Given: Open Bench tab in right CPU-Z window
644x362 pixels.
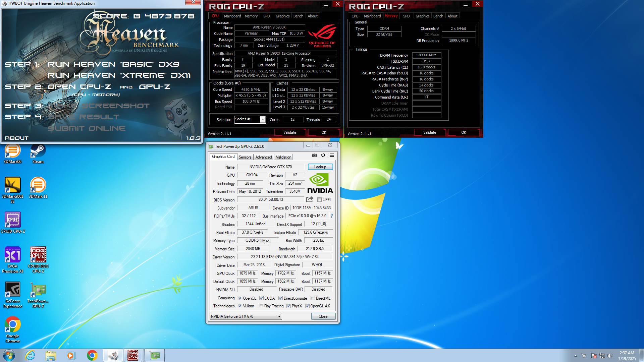Looking at the screenshot, I should click(x=438, y=16).
